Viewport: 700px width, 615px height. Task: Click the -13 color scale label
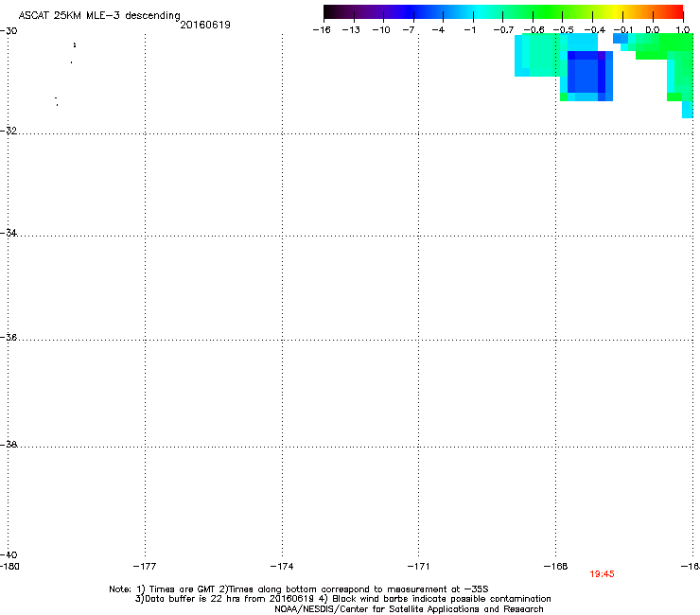(351, 30)
